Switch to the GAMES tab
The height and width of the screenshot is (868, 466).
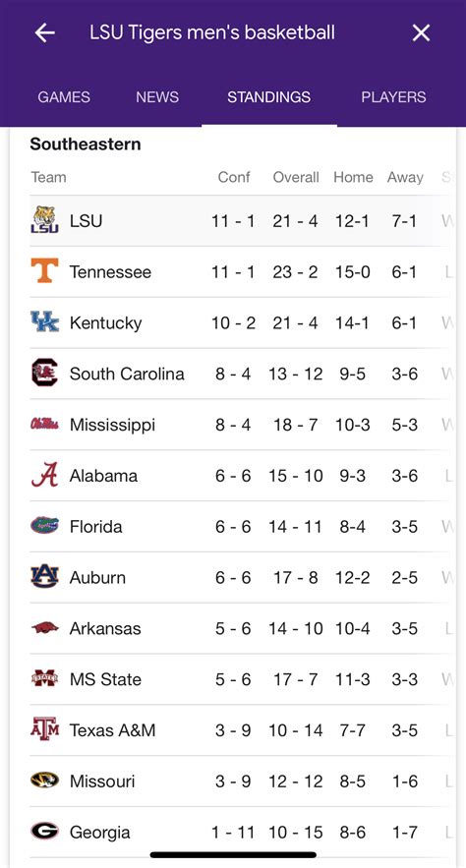[64, 97]
